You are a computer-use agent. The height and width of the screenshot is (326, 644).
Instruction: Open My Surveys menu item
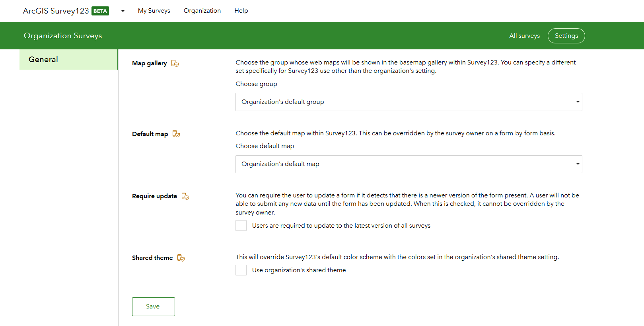click(x=154, y=11)
